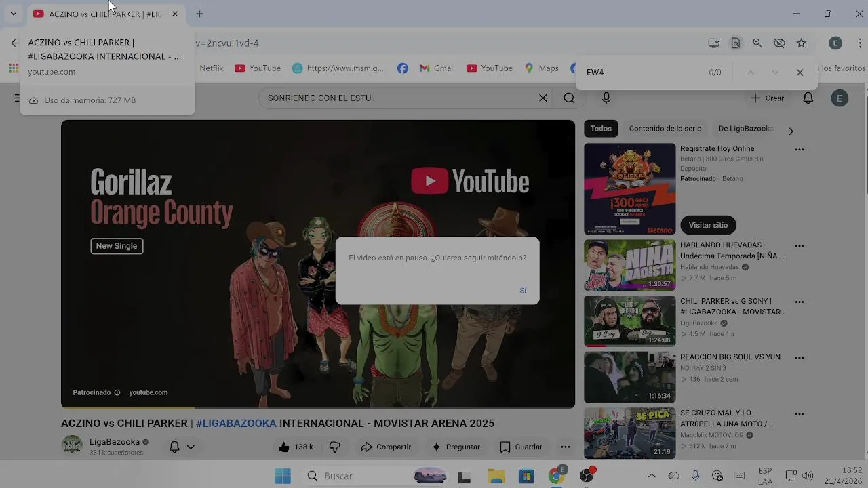Screen dimensions: 868x488
Task: Start voice search with the microphone icon
Action: 606,98
